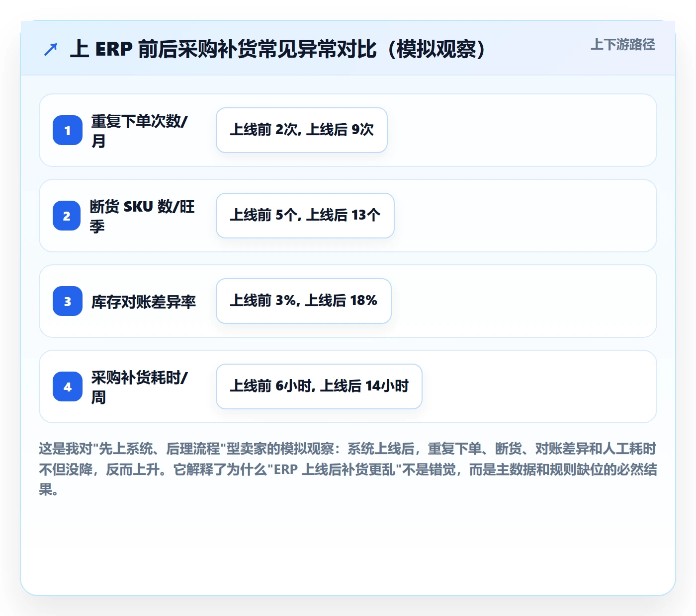Select the blue number 1 badge
The height and width of the screenshot is (616, 696).
(68, 130)
